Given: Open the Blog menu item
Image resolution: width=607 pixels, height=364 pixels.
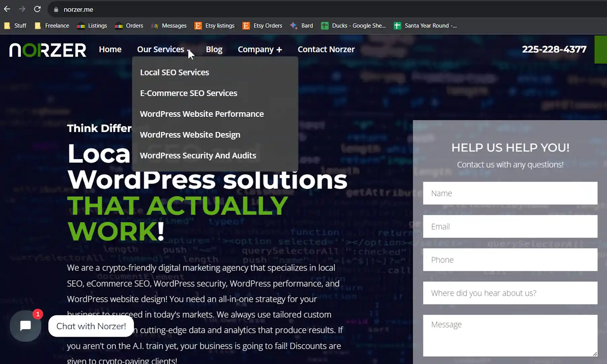Looking at the screenshot, I should [214, 49].
